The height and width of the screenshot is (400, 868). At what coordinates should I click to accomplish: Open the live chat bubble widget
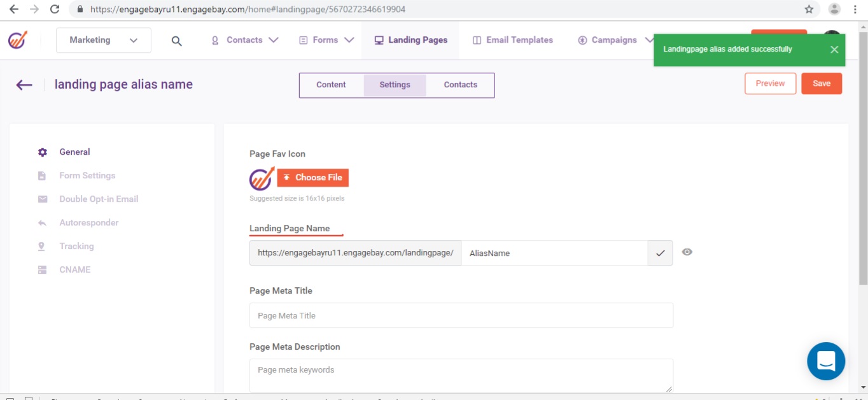click(825, 361)
